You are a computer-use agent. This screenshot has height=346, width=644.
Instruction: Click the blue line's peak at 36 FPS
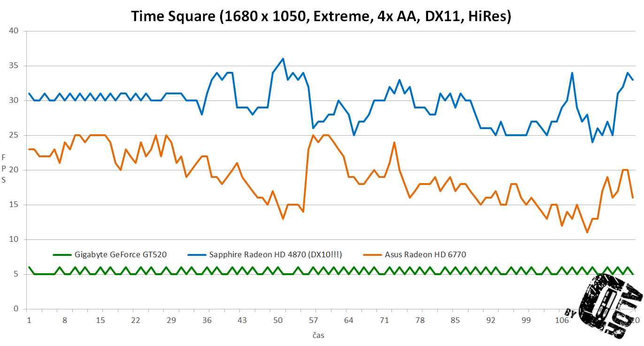[283, 59]
